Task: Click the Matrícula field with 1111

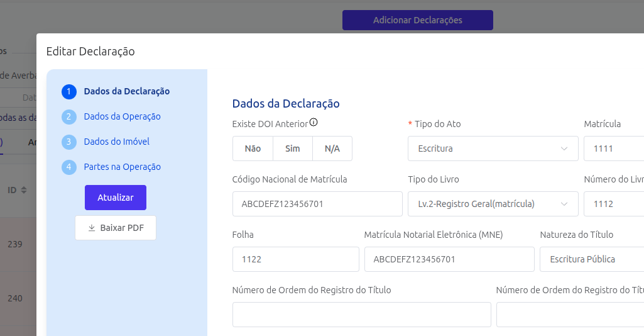Action: click(614, 148)
